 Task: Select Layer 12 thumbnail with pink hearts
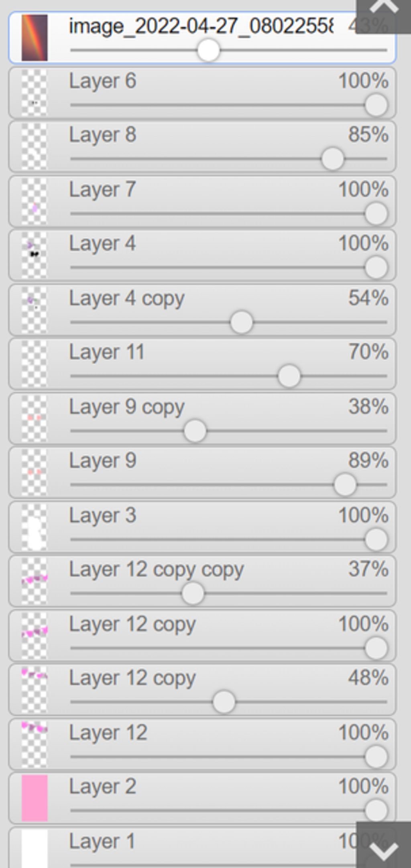tap(35, 744)
